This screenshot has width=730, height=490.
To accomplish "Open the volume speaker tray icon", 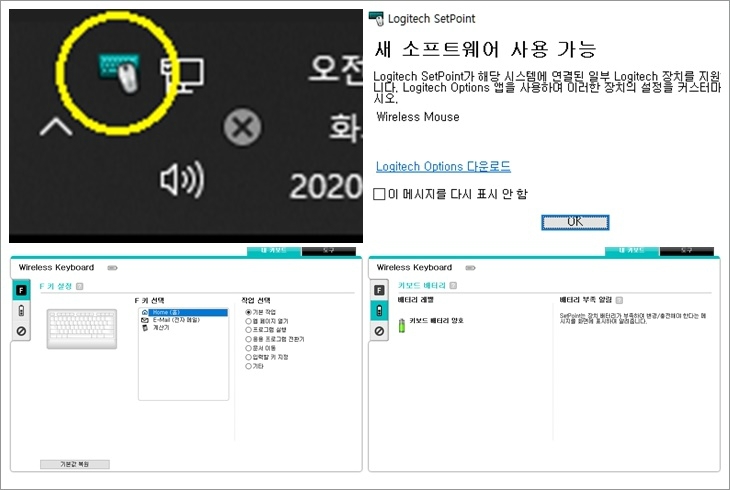I will (182, 179).
